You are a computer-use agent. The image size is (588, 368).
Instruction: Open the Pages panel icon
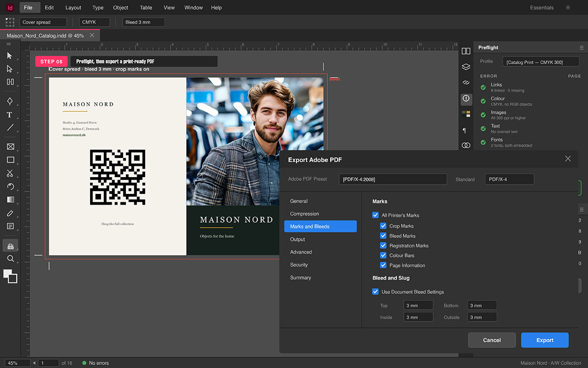coord(466,51)
